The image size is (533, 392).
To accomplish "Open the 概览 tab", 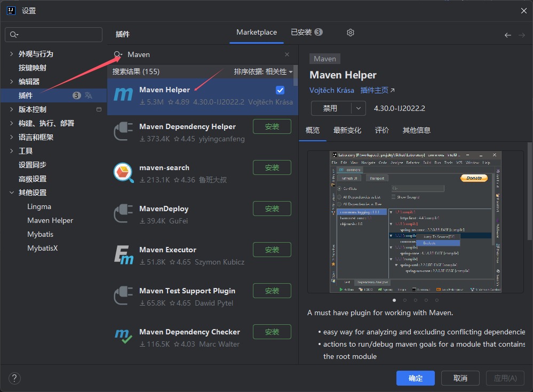I will click(x=313, y=130).
